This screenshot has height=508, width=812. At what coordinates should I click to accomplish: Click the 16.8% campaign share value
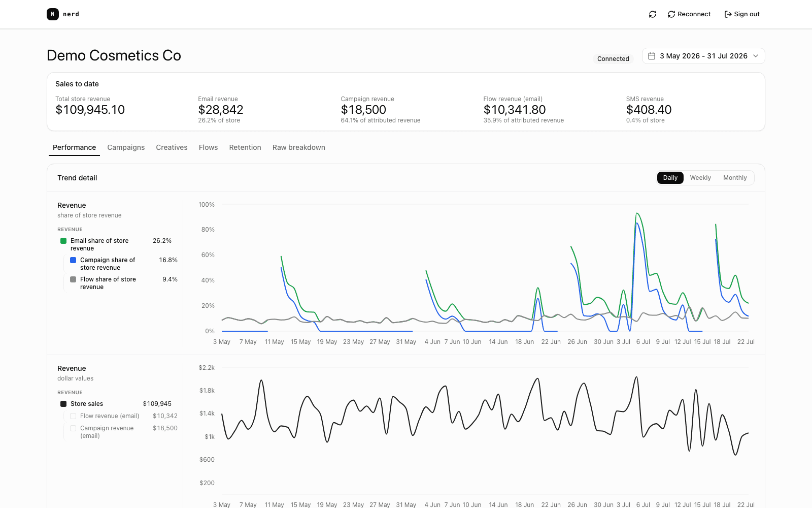pyautogui.click(x=168, y=260)
